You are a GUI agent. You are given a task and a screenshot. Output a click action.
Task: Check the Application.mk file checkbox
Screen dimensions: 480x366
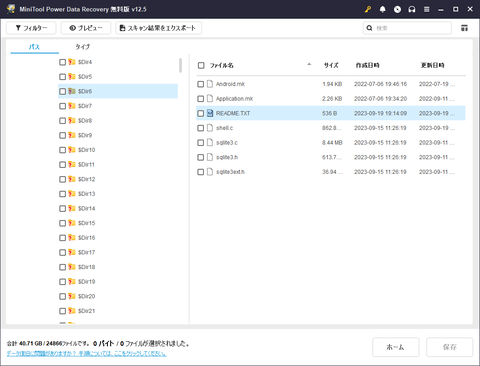200,99
